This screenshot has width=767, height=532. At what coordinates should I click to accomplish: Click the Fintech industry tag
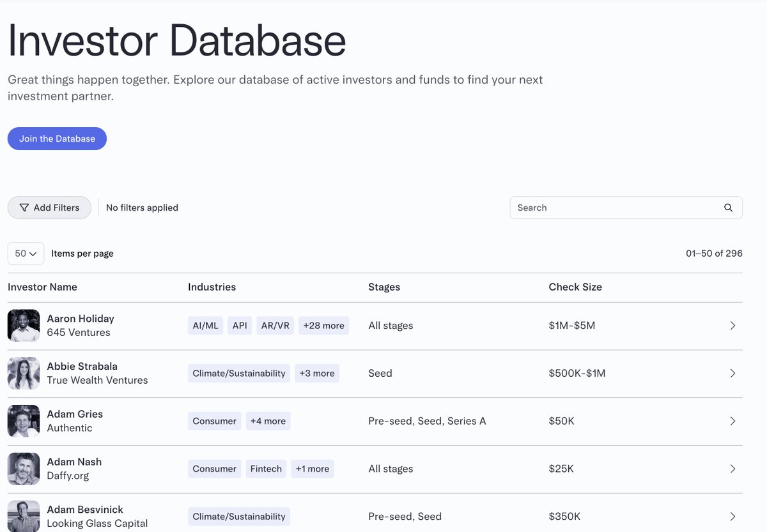tap(266, 469)
